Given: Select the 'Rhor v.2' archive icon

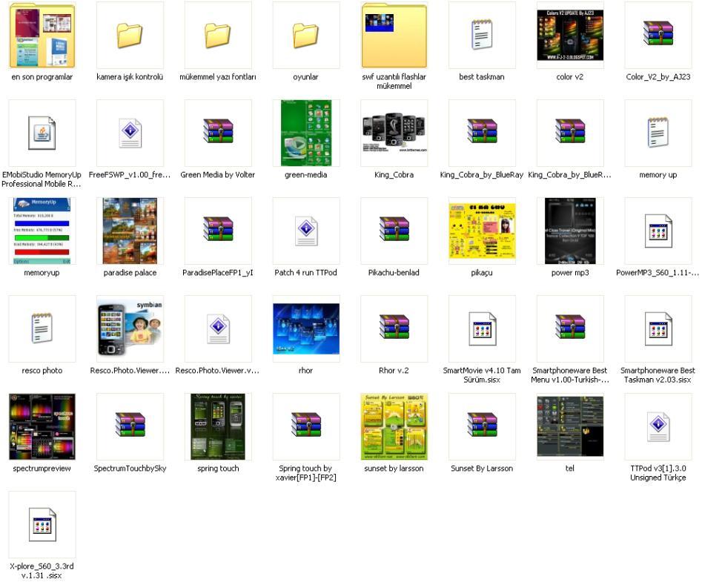Looking at the screenshot, I should click(394, 326).
